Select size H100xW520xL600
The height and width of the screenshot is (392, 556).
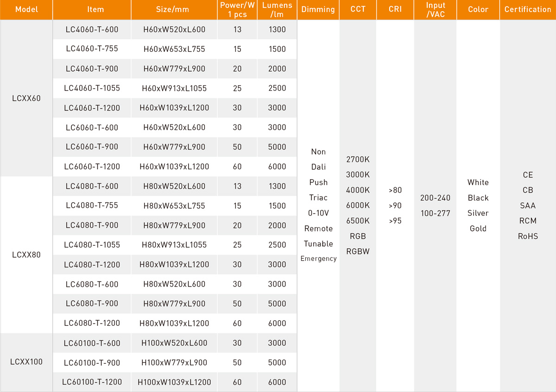click(x=174, y=343)
